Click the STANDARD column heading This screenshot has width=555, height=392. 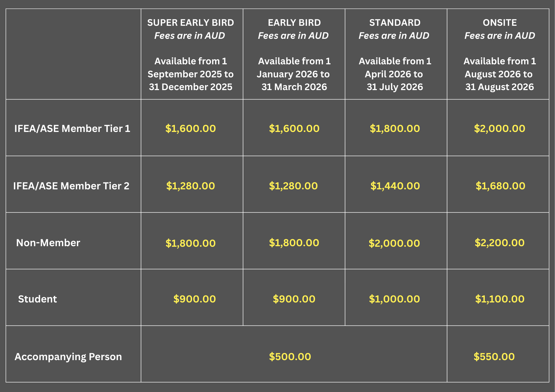pyautogui.click(x=395, y=23)
